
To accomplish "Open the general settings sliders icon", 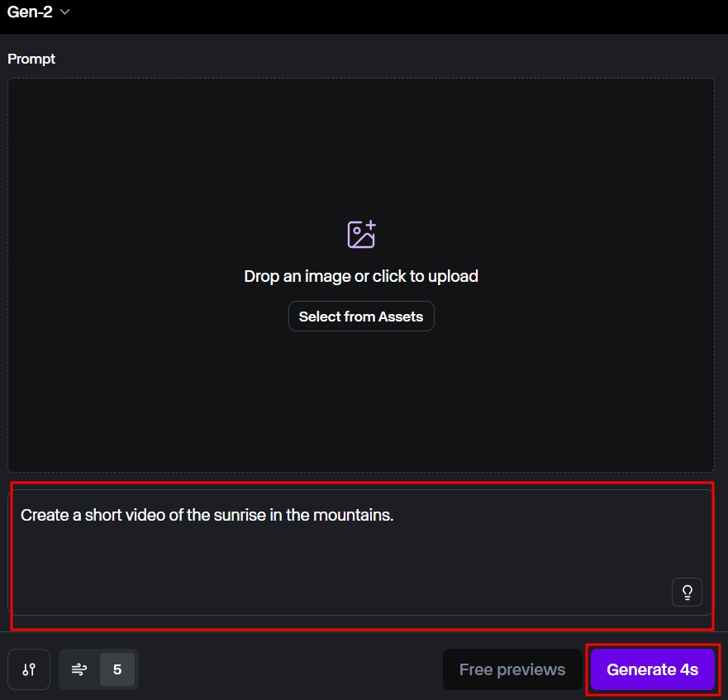I will [29, 669].
